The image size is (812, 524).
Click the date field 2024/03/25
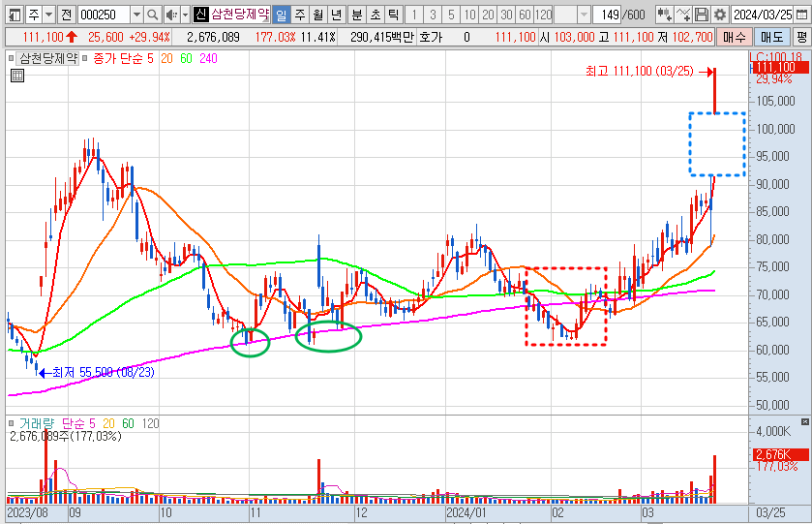point(763,15)
